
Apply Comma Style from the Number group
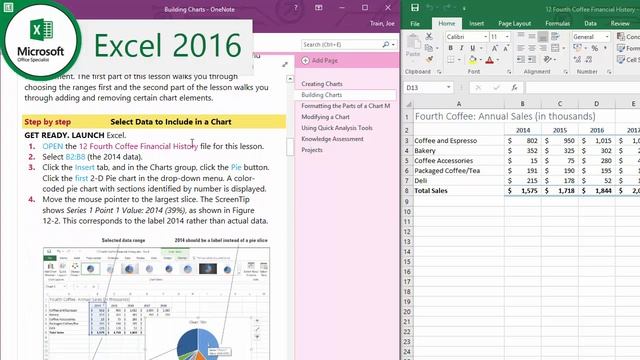coord(606,48)
